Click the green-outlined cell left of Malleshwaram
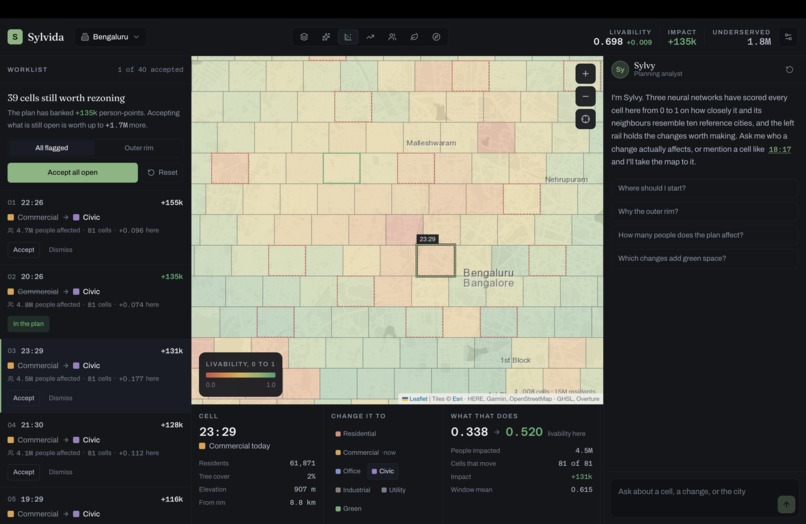Screen dimensions: 806x524 341,168
